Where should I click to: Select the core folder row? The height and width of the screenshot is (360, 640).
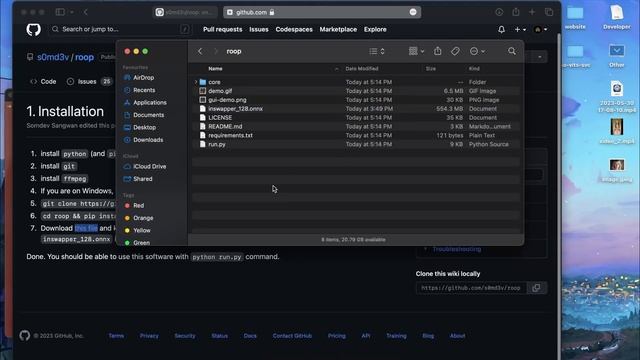pos(356,82)
